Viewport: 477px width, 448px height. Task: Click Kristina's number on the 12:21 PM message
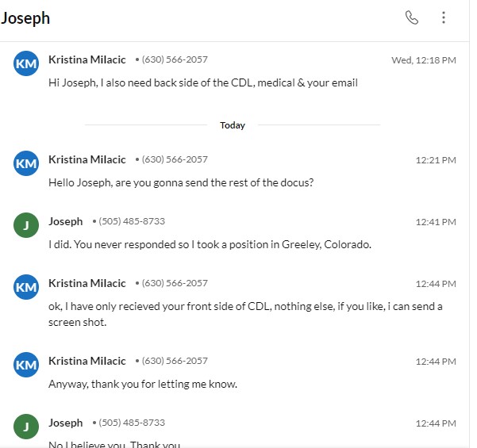175,159
